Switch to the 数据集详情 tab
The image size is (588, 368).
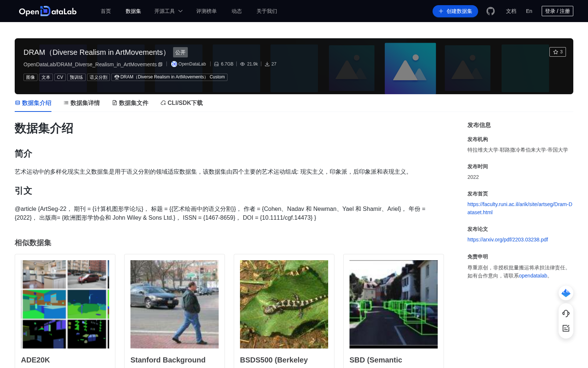pyautogui.click(x=82, y=103)
